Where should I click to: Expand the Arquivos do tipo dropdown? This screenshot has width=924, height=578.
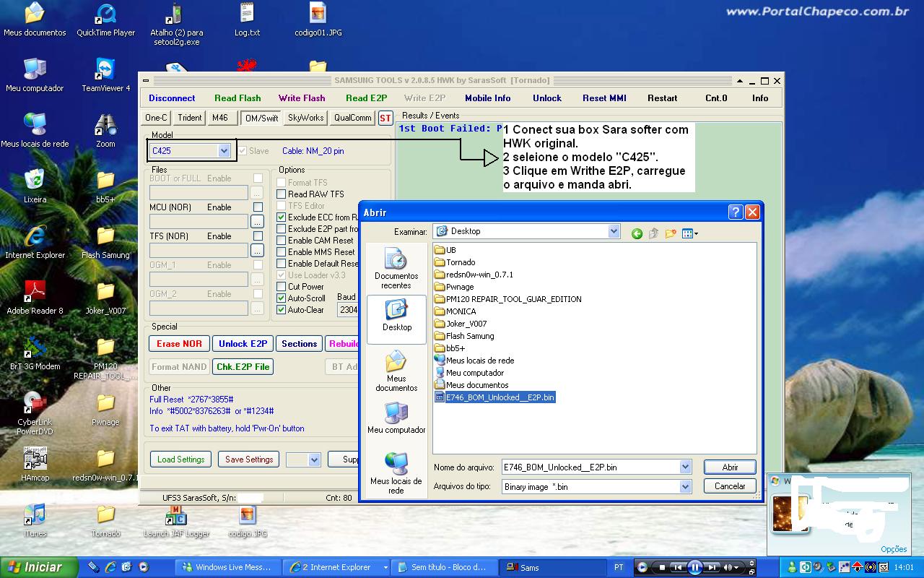pyautogui.click(x=685, y=487)
